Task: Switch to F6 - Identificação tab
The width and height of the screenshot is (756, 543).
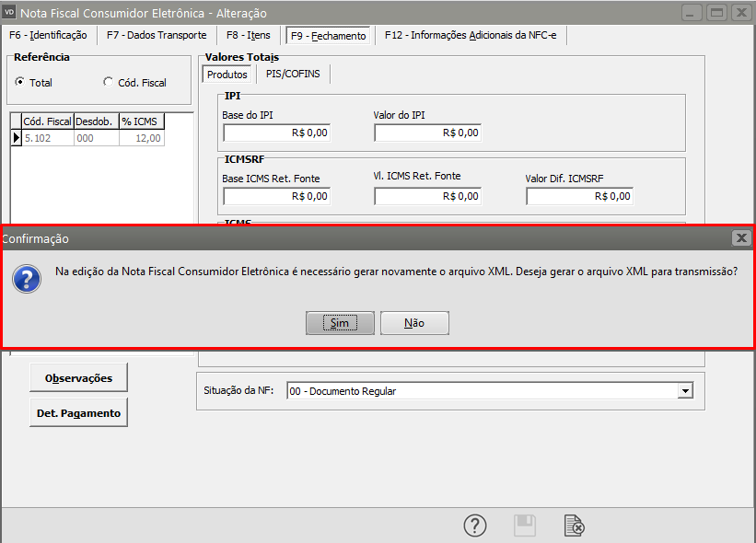Action: (48, 35)
